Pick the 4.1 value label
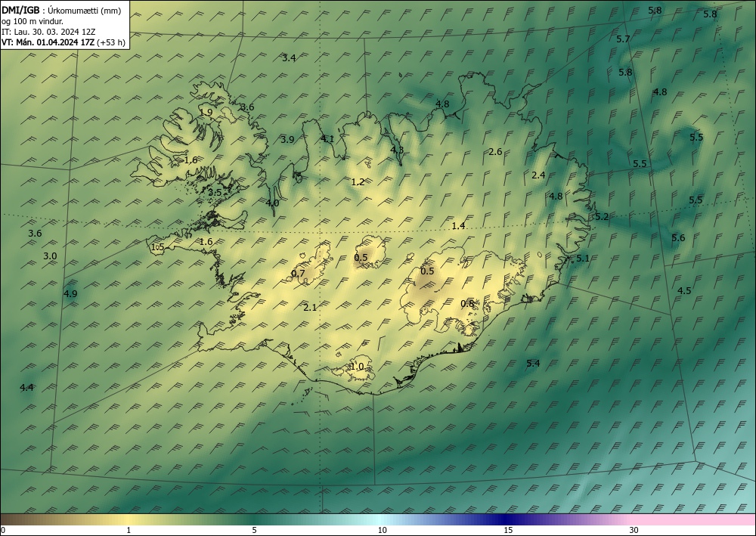 coord(327,139)
